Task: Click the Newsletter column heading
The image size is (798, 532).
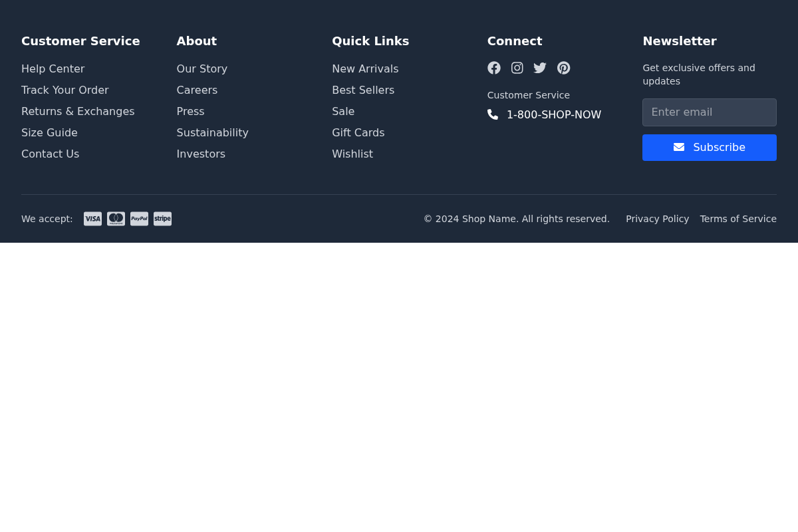Action: tap(680, 41)
